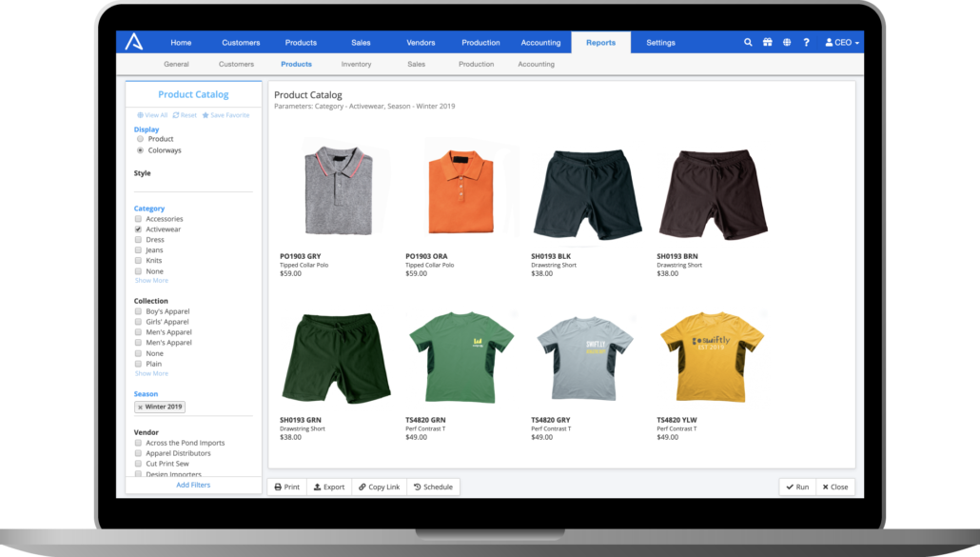
Task: Switch to Sales reports sub-tab
Action: 416,64
